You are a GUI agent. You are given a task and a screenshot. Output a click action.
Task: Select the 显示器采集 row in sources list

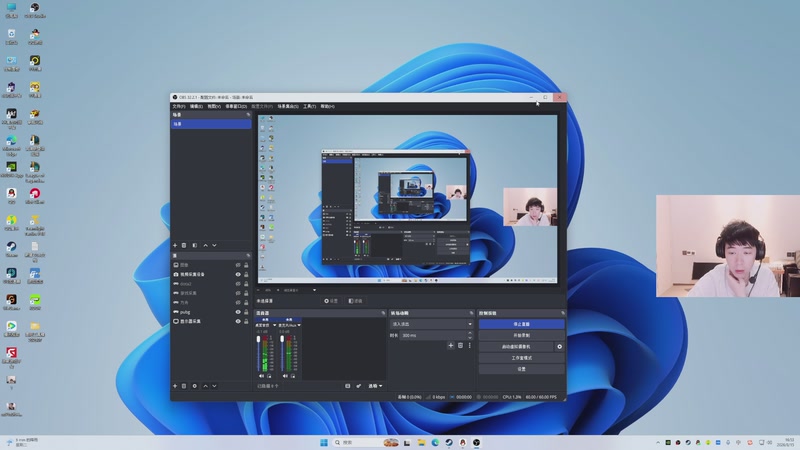pos(211,321)
